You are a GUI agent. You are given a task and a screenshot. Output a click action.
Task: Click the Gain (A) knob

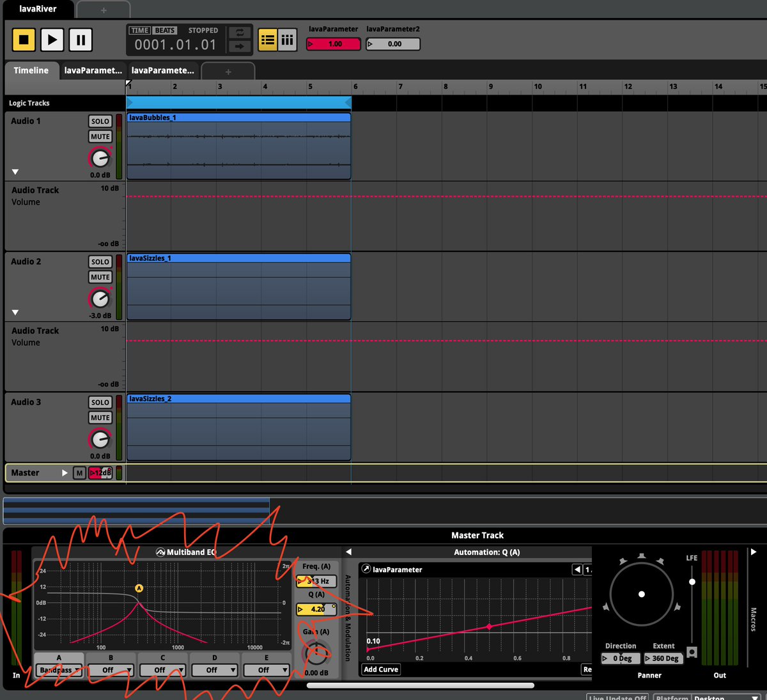point(316,652)
